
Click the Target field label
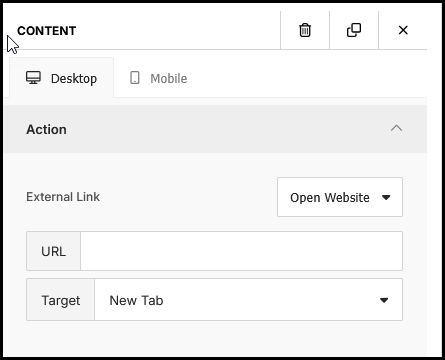(x=61, y=301)
